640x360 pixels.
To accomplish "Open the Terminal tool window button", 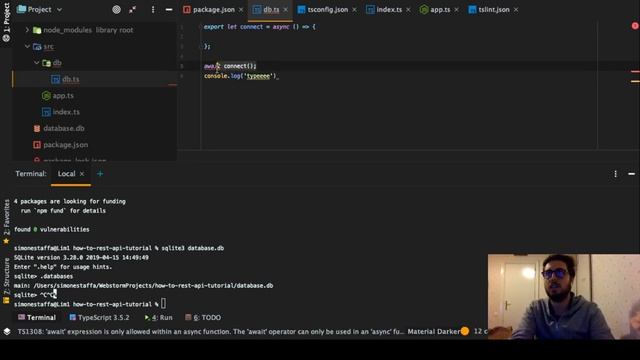I will click(x=37, y=318).
